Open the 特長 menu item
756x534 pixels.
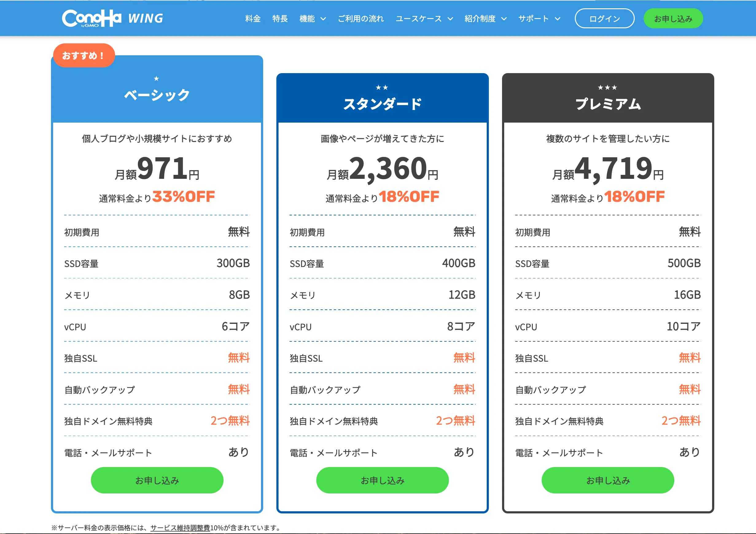click(x=280, y=19)
